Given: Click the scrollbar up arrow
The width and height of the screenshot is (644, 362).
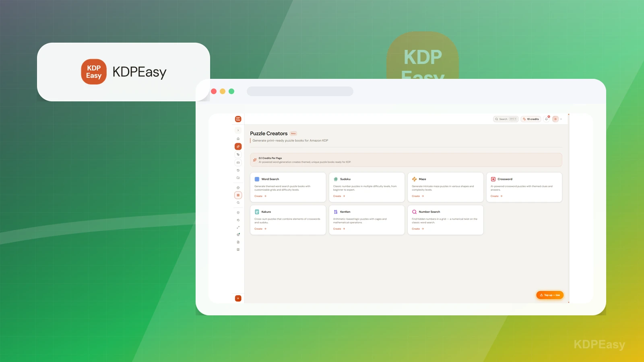Looking at the screenshot, I should 569,115.
